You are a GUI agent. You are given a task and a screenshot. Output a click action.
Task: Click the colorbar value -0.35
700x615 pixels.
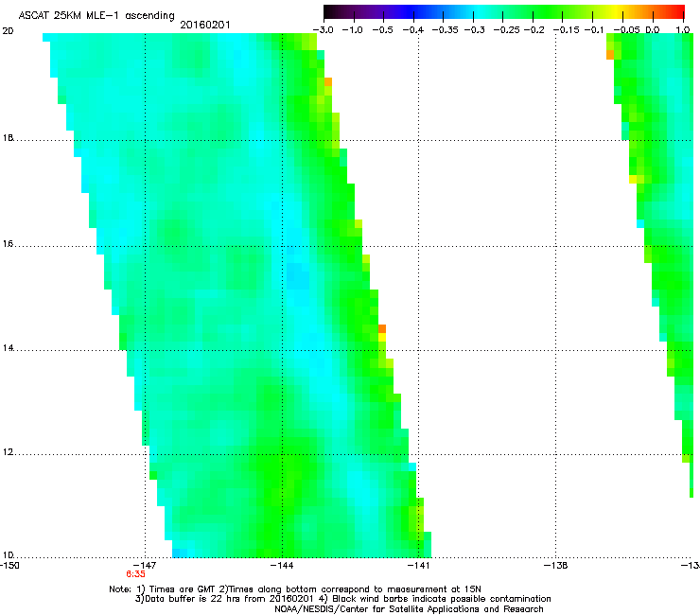446,30
